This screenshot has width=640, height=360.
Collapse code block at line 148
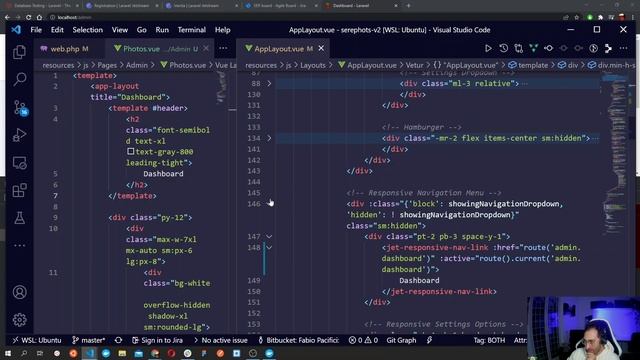[x=269, y=247]
